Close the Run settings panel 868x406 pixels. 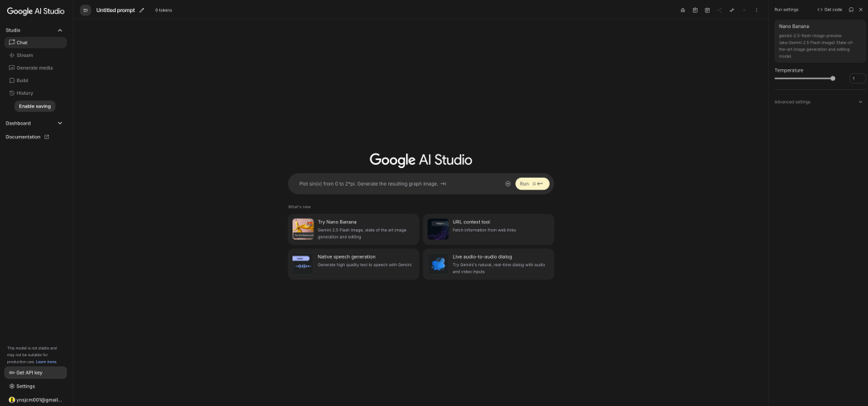click(x=860, y=10)
